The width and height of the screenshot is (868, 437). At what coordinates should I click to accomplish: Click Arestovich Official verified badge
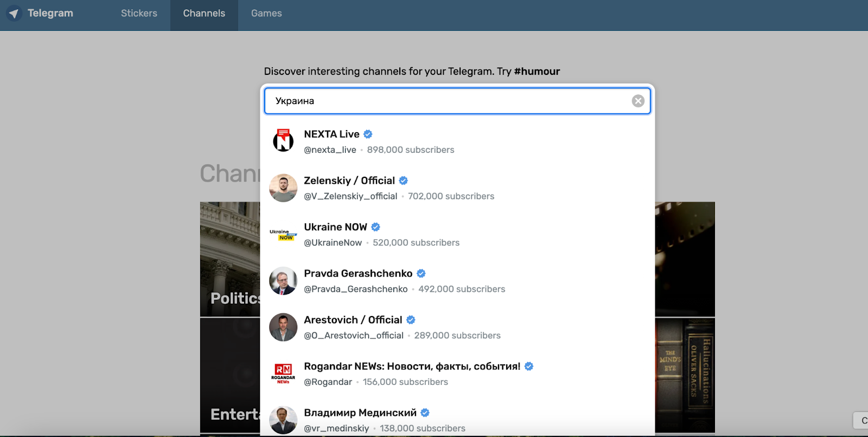click(411, 320)
